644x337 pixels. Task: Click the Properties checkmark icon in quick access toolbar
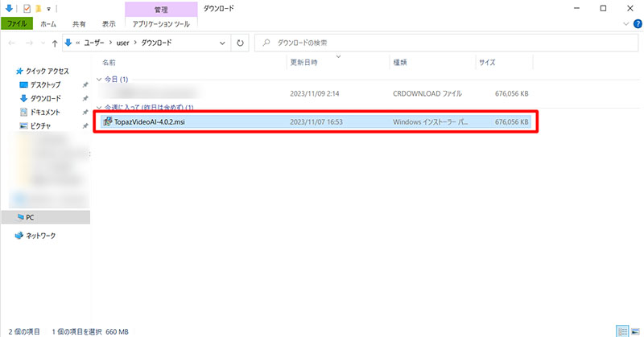tap(27, 8)
